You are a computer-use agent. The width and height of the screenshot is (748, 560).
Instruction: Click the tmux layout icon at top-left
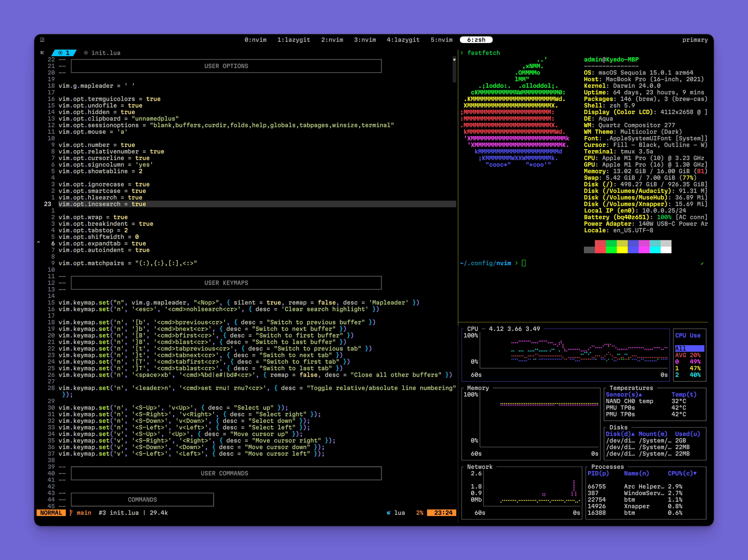(x=42, y=40)
